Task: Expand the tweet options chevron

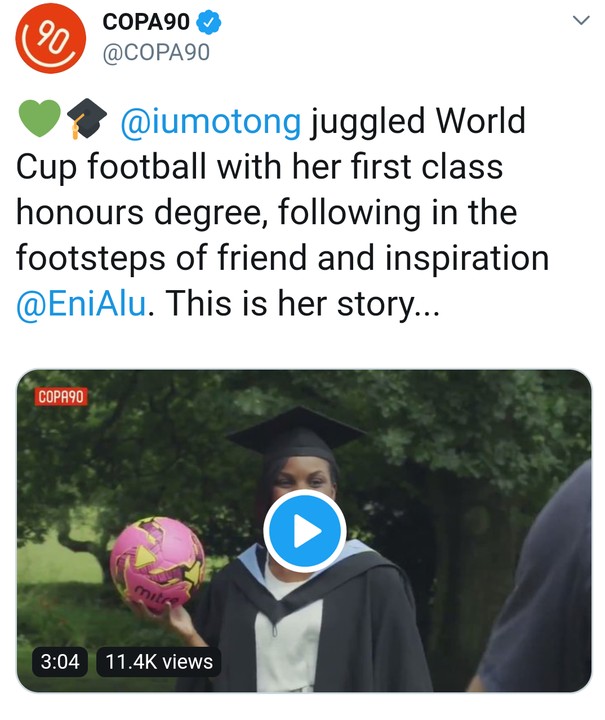Action: pyautogui.click(x=581, y=20)
